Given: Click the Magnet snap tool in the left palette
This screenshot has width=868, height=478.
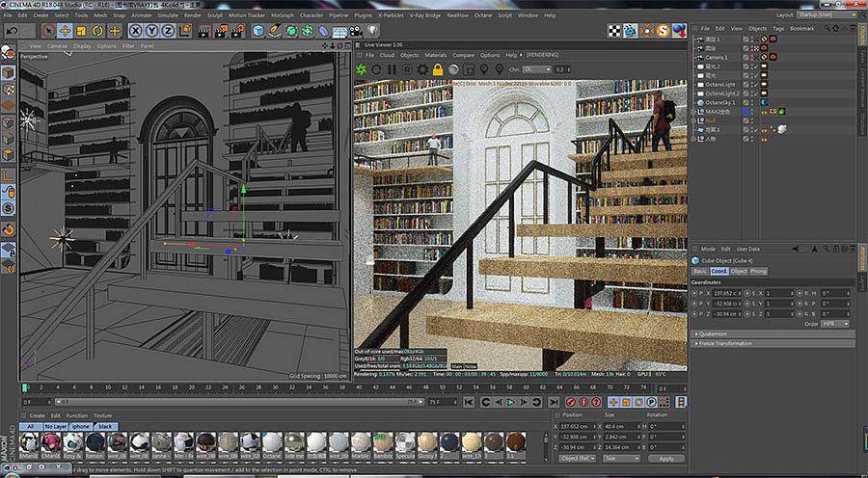Looking at the screenshot, I should (9, 228).
